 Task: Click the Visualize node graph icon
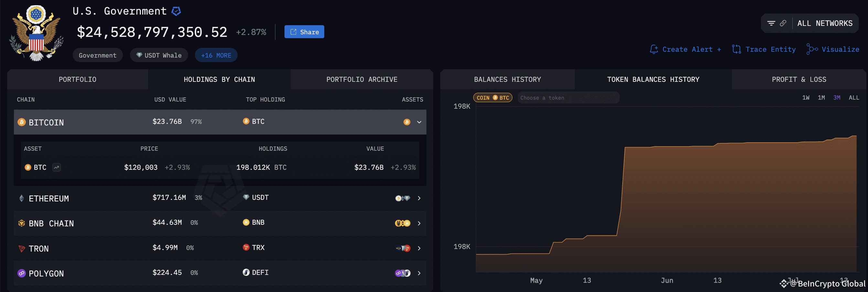[x=812, y=49]
